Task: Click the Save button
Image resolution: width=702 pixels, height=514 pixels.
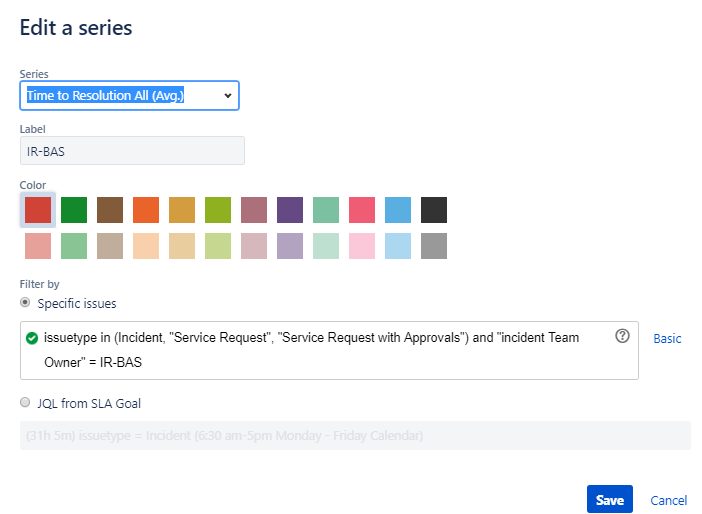Action: click(609, 500)
